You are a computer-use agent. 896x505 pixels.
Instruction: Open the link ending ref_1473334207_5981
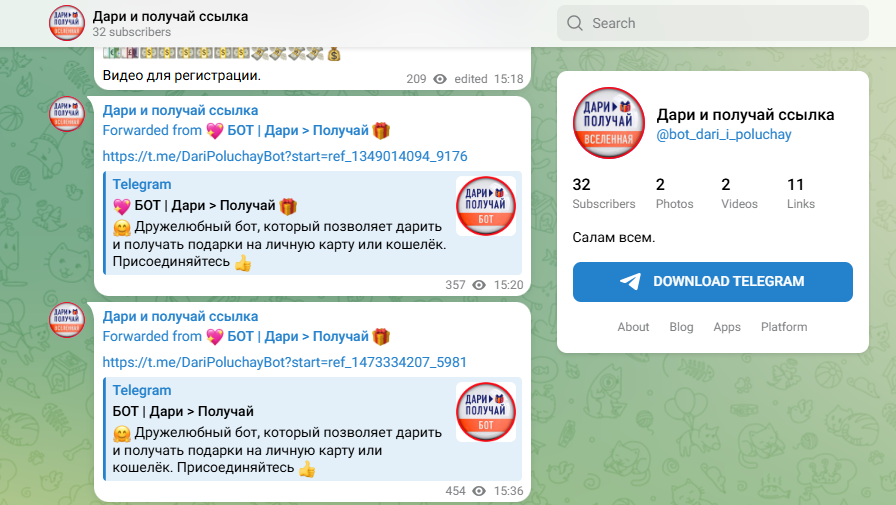tap(285, 362)
